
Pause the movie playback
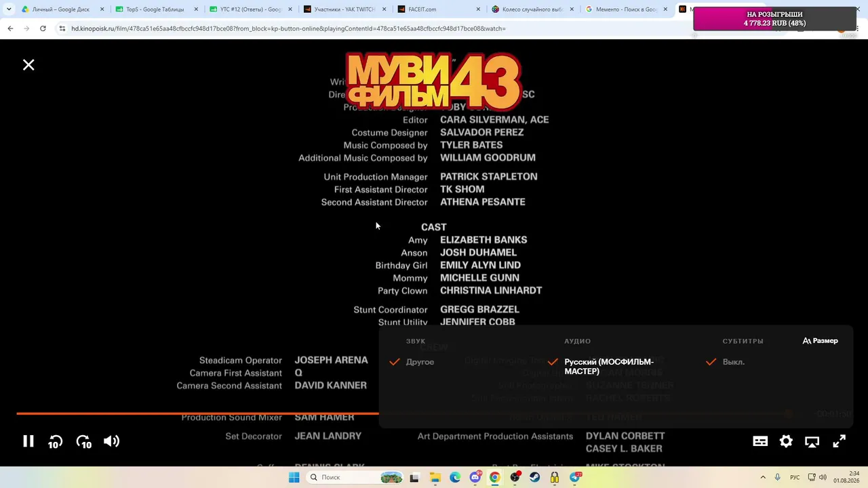click(x=28, y=441)
